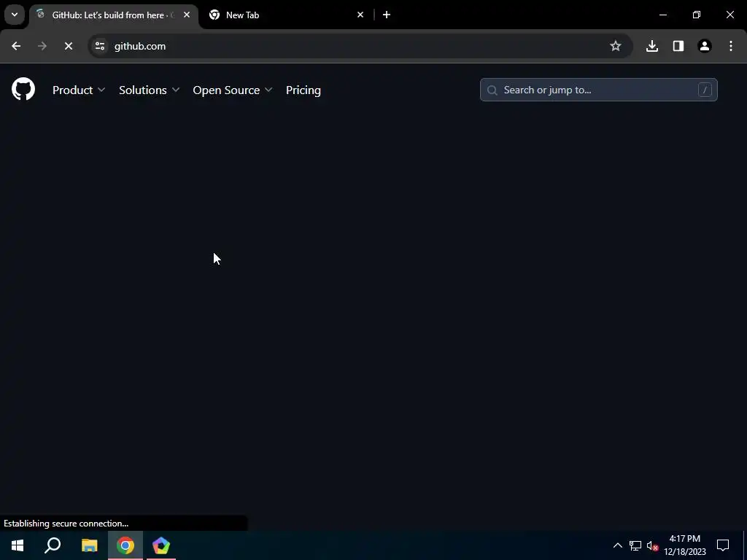The image size is (747, 560).
Task: Close the GitHub tab
Action: point(187,15)
